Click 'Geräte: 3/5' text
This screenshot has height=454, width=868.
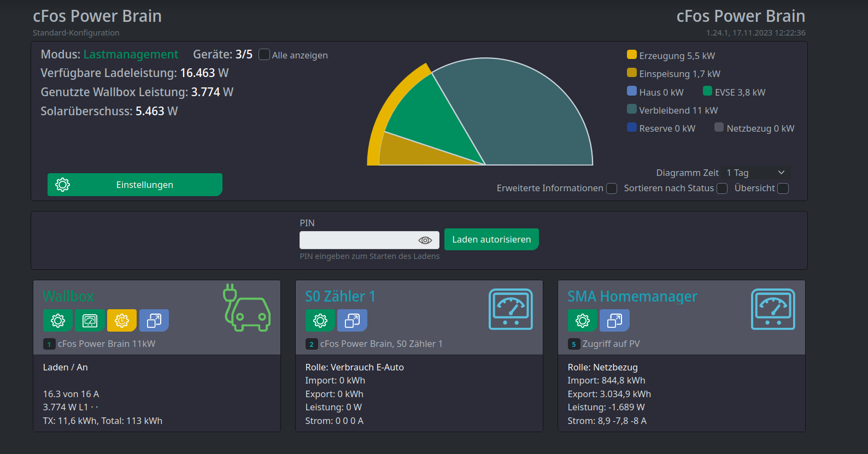[223, 55]
